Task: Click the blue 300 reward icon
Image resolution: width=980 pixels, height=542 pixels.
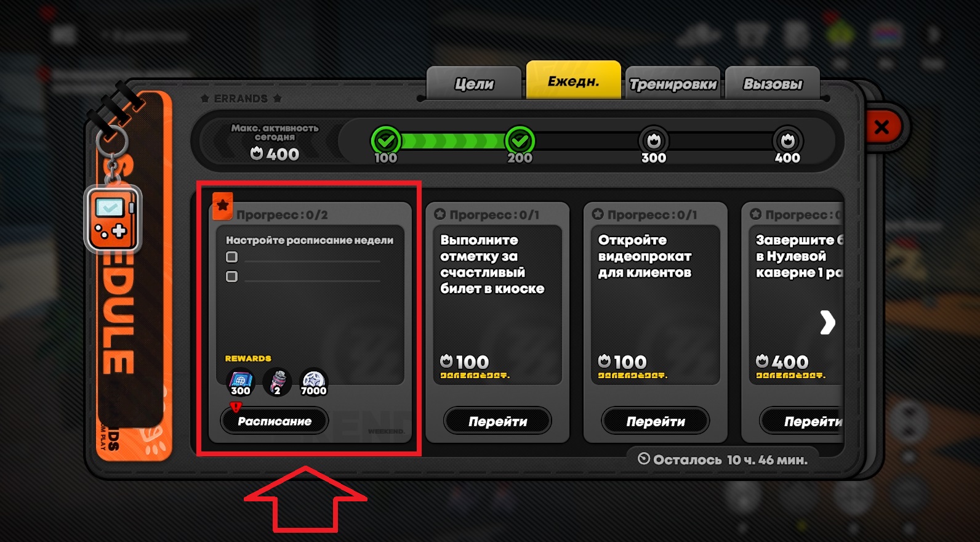Action: tap(240, 382)
